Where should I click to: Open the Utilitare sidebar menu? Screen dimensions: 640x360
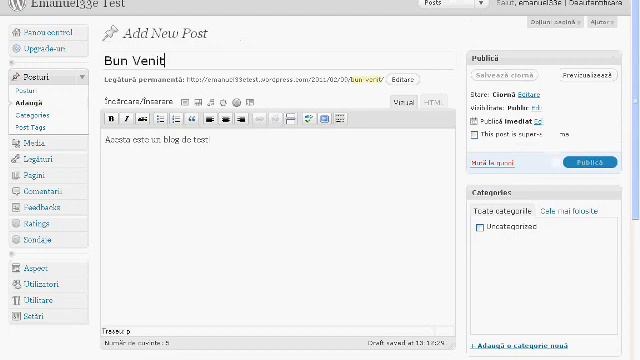pos(48,300)
